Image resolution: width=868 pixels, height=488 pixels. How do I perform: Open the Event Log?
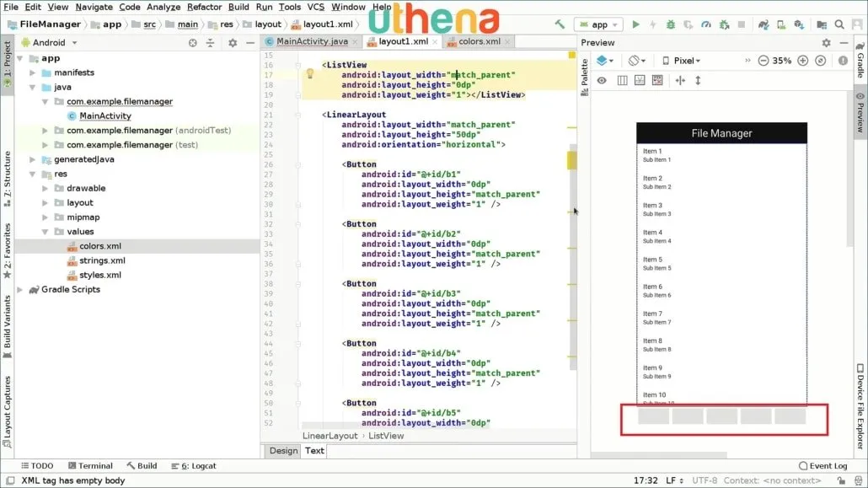click(822, 466)
